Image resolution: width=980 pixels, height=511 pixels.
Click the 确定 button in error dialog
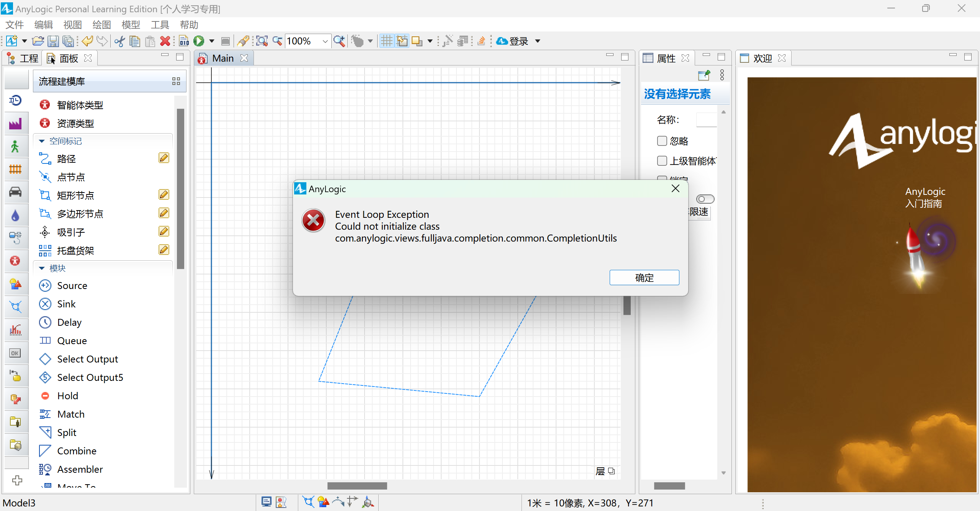[644, 278]
